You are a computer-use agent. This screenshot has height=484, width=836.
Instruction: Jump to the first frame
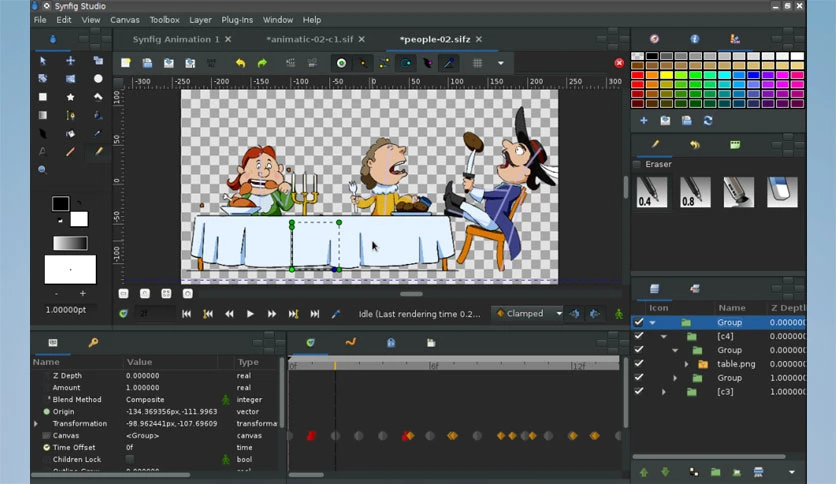point(186,314)
